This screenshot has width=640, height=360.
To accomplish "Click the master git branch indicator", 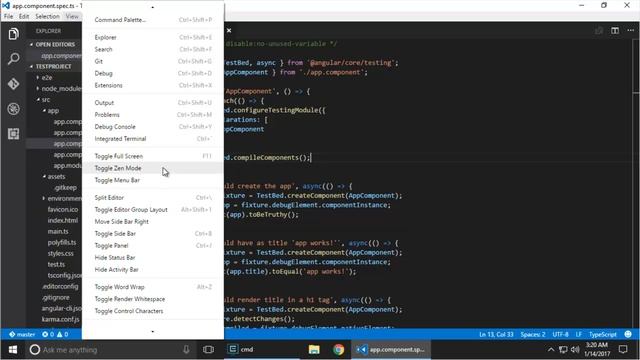I will pos(22,334).
